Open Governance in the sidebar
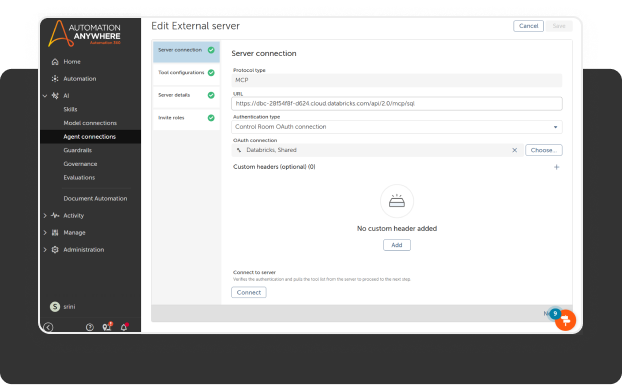This screenshot has height=385, width=622. tap(80, 164)
